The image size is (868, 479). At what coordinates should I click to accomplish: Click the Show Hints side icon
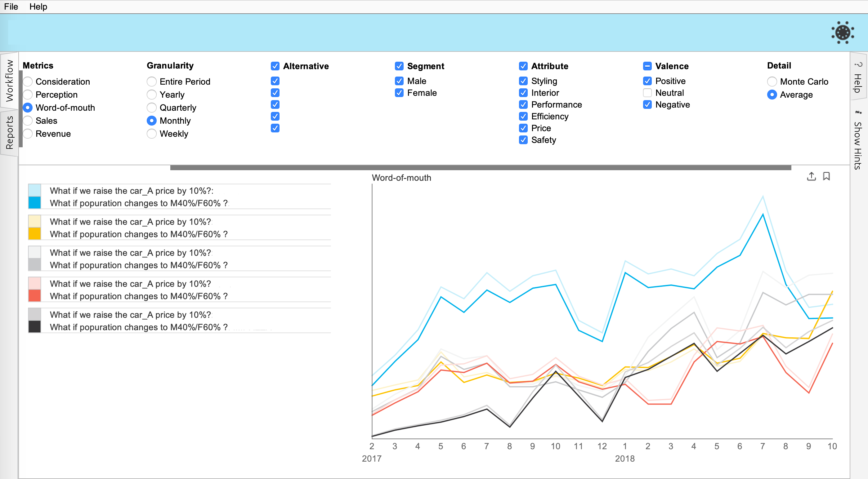click(x=858, y=113)
